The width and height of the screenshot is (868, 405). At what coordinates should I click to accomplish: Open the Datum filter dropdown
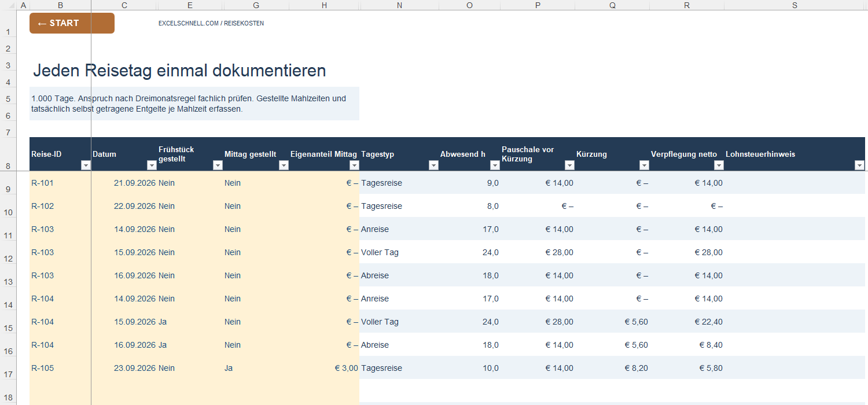(x=152, y=165)
